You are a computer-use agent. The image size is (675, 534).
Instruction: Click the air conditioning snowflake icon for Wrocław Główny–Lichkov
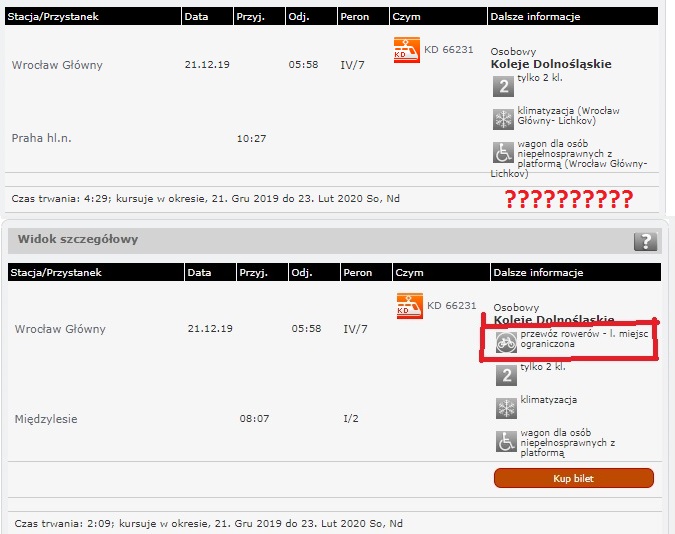503,119
